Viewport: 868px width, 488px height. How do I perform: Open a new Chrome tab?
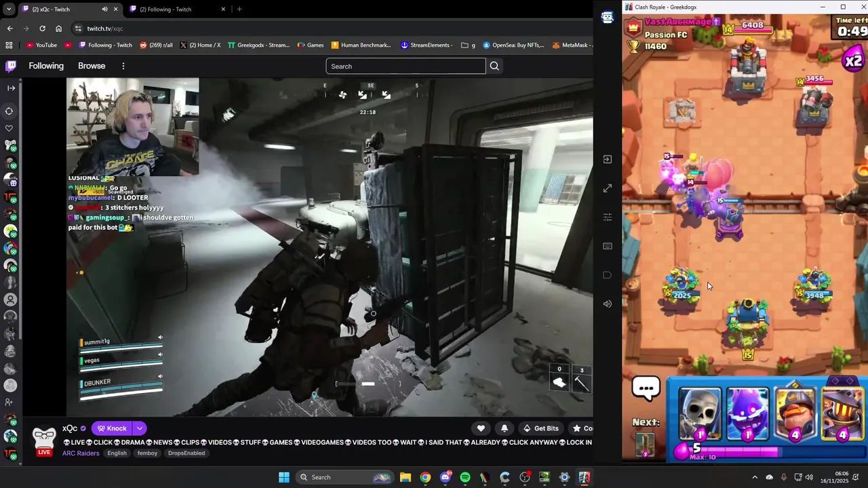(239, 9)
